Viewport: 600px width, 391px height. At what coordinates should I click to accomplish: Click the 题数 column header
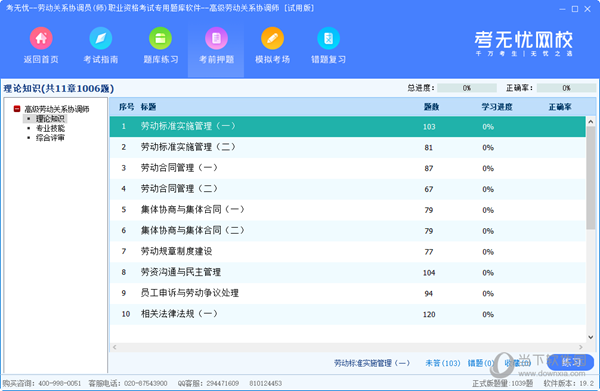click(431, 107)
